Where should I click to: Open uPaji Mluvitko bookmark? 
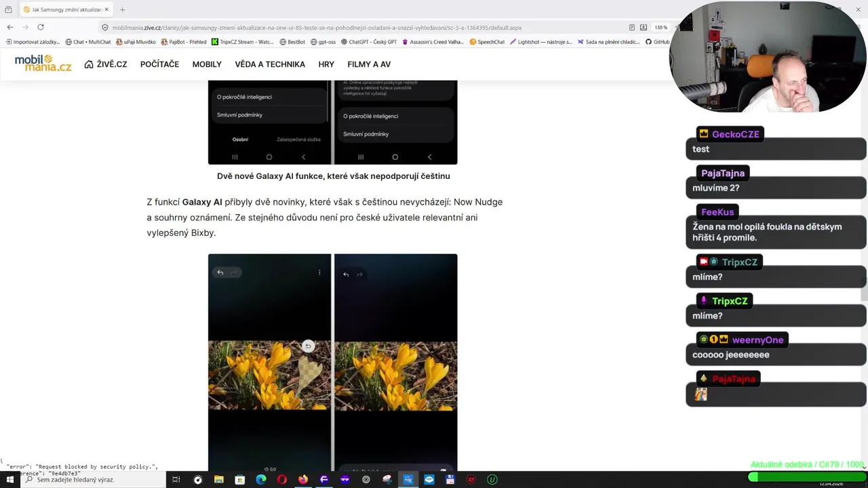click(x=136, y=42)
